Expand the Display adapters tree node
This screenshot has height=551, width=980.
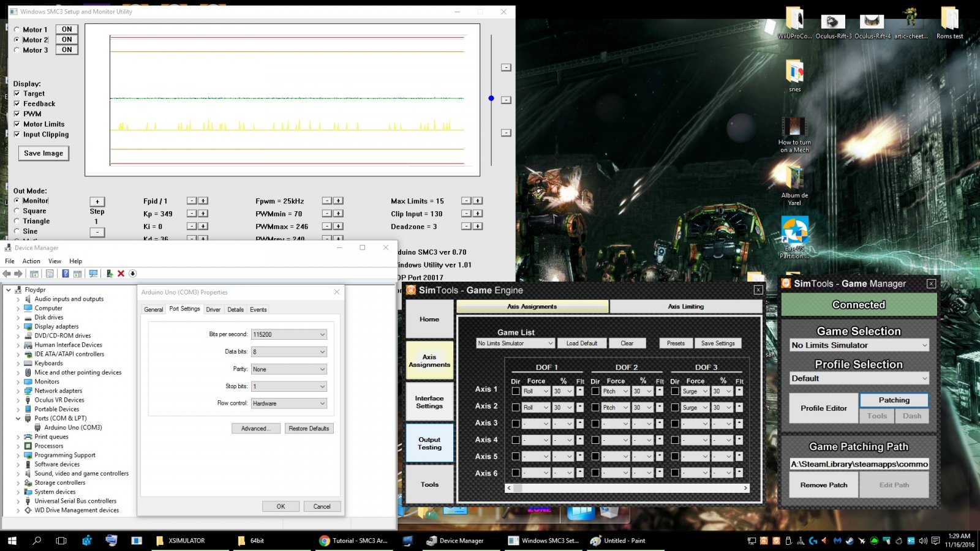[x=18, y=327]
